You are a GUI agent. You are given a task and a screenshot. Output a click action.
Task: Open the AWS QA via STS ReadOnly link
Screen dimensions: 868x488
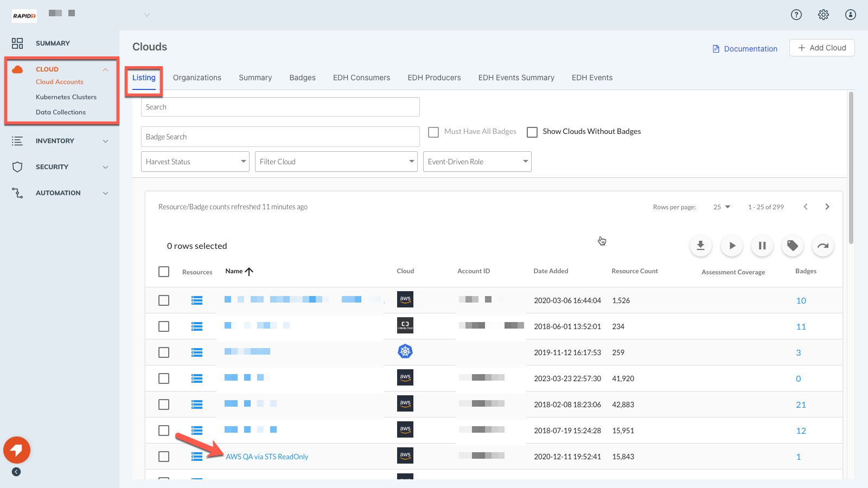(x=267, y=457)
